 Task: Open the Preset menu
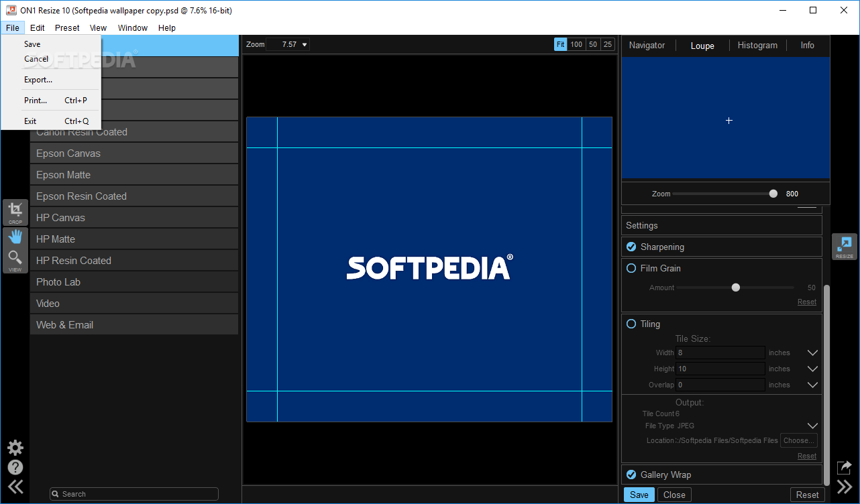tap(67, 27)
